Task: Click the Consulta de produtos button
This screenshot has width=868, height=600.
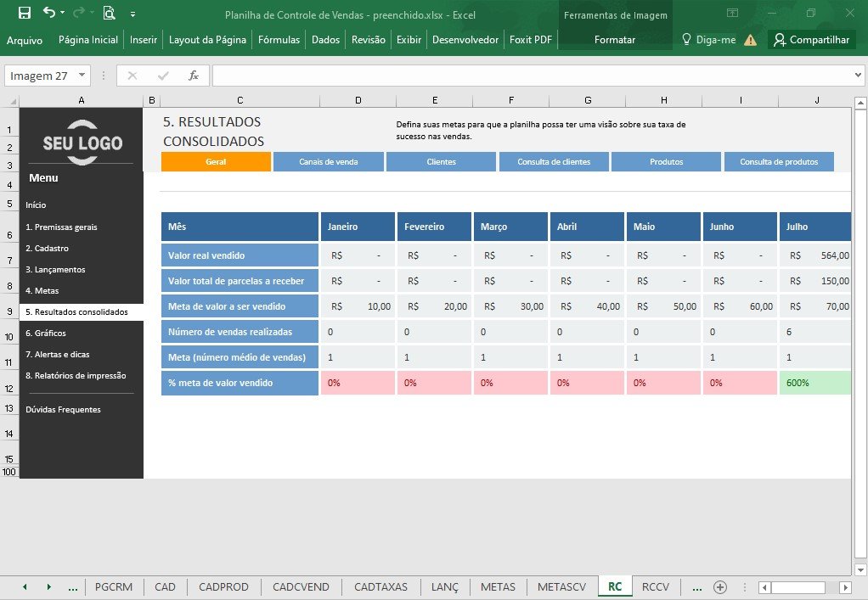Action: point(779,161)
